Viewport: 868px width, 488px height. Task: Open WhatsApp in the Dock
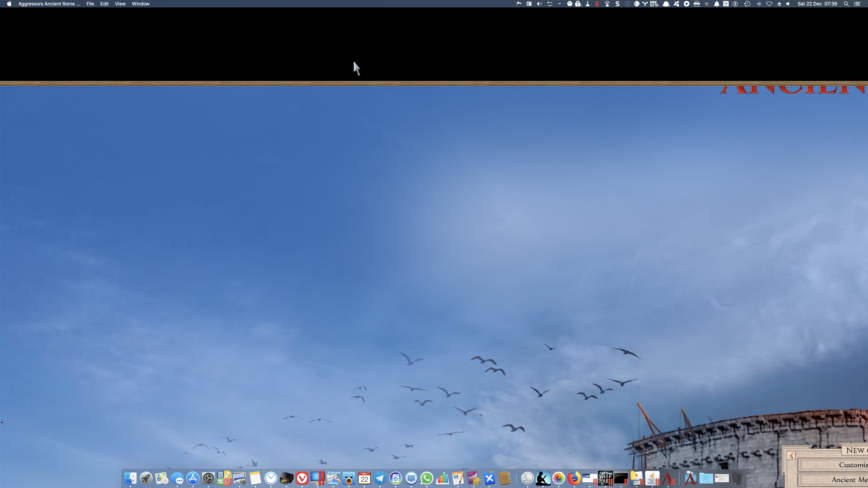click(427, 478)
